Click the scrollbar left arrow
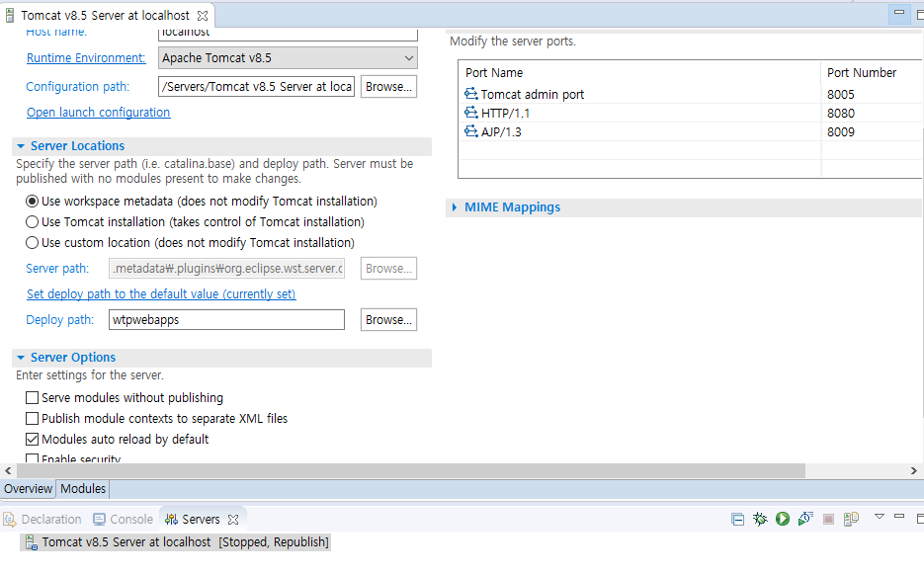This screenshot has width=924, height=576. pyautogui.click(x=8, y=470)
